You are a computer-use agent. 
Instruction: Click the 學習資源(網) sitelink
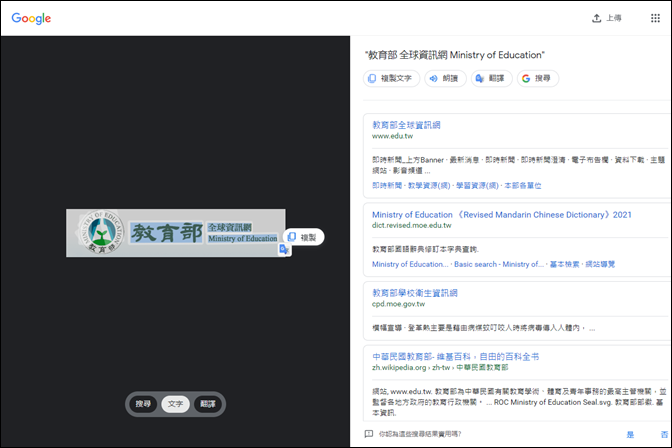click(x=477, y=185)
